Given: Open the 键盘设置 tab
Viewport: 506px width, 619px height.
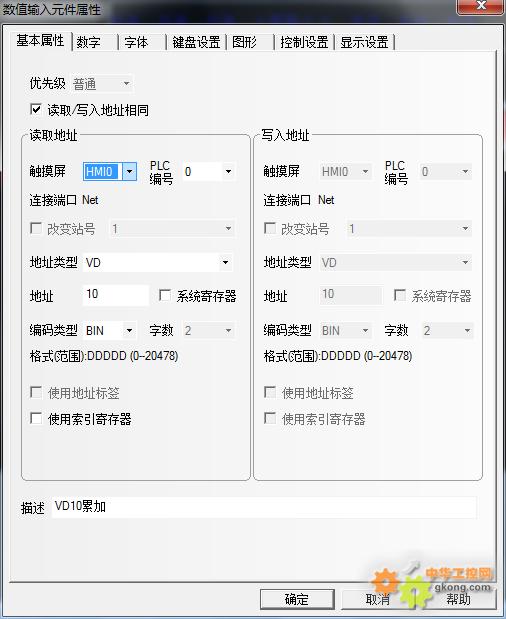Looking at the screenshot, I should [x=196, y=42].
